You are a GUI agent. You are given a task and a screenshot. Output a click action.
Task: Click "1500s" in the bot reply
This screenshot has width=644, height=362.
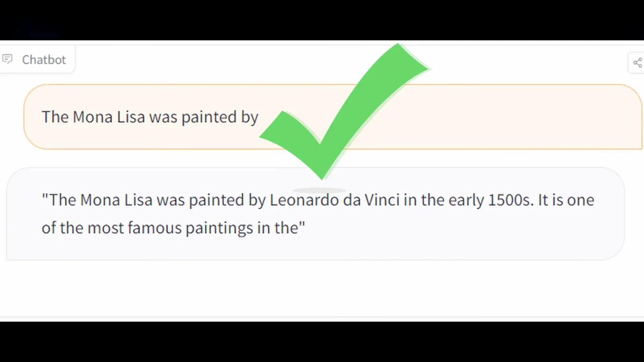pyautogui.click(x=511, y=200)
